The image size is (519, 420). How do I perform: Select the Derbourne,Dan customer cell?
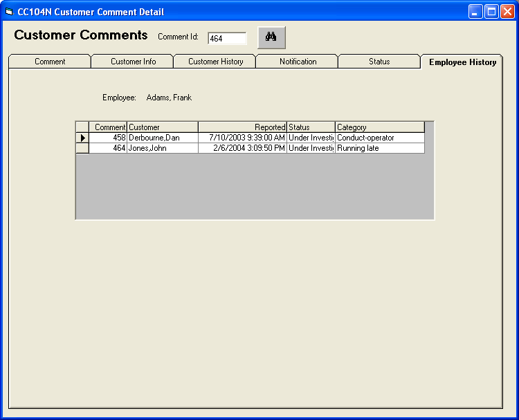coord(163,138)
